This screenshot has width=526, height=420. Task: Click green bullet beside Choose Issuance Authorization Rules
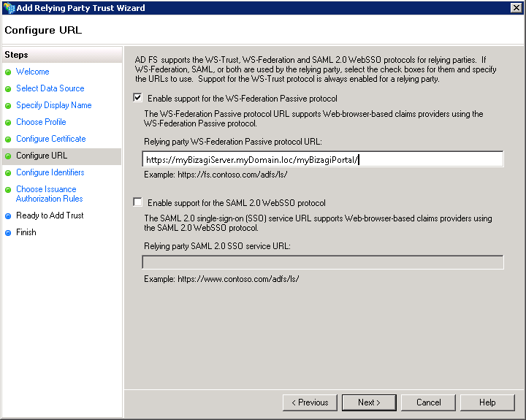8,190
